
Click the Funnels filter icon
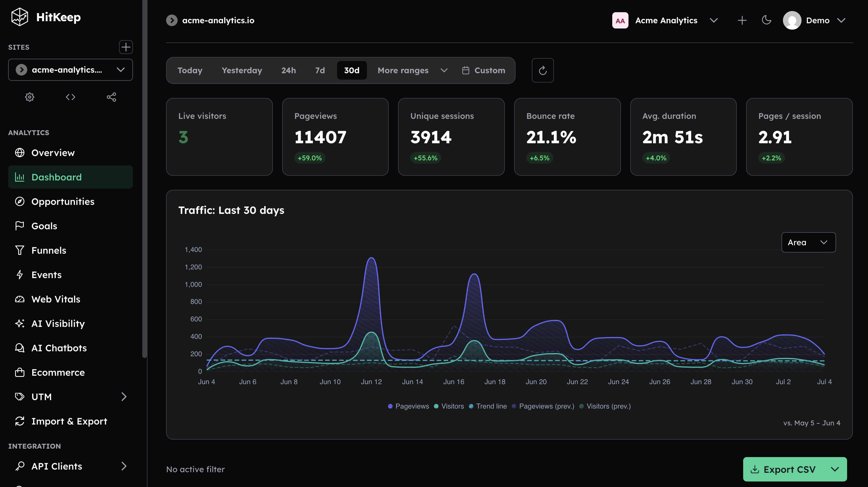tap(19, 250)
